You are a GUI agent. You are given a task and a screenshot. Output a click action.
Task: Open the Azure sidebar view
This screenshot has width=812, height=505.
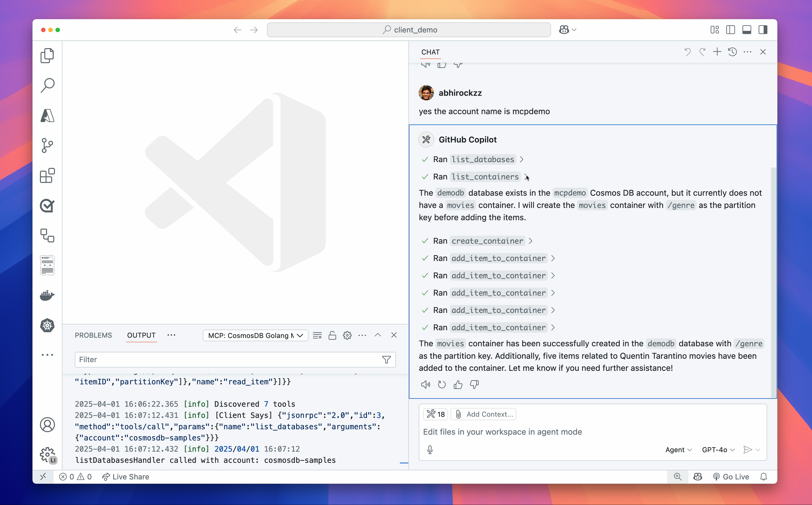47,116
